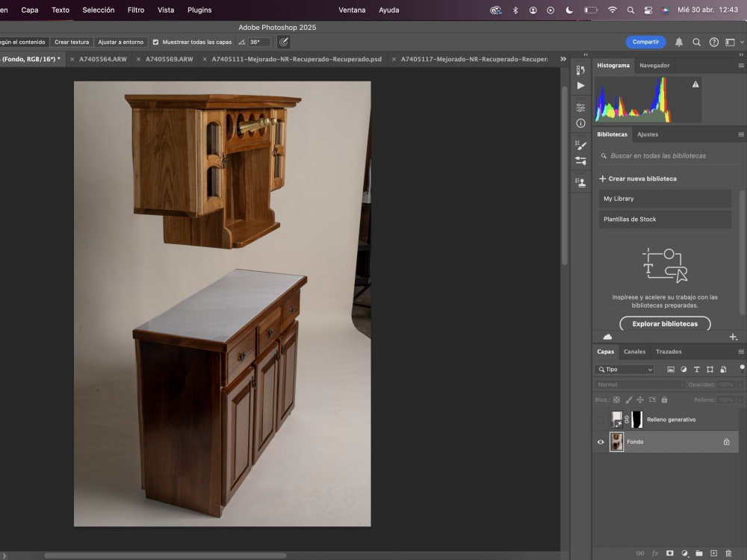Open the Bibliotecas panel menu
The width and height of the screenshot is (747, 560).
(x=741, y=134)
